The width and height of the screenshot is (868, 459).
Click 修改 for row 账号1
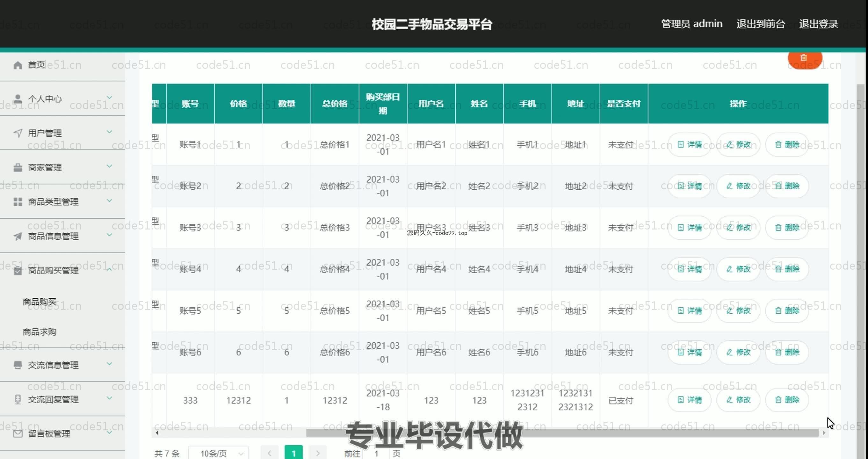click(x=738, y=145)
